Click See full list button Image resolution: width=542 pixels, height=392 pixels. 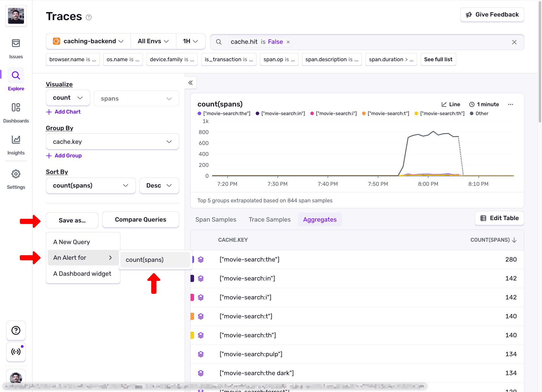click(438, 59)
